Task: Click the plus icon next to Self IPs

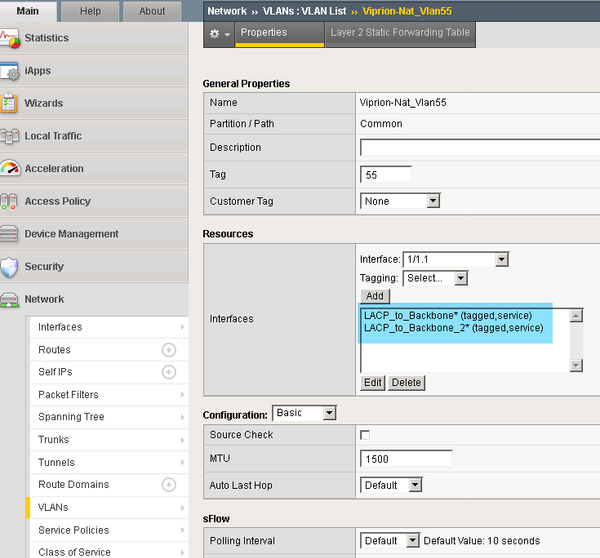Action: tap(168, 372)
